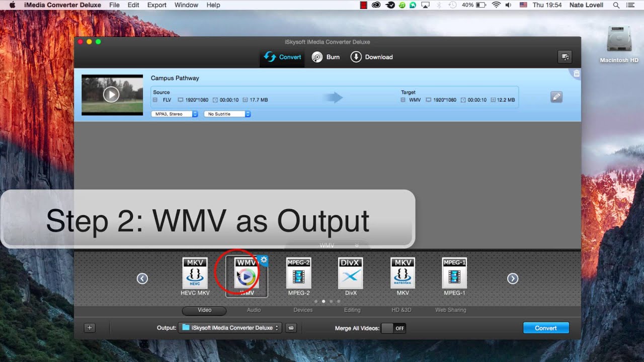Open the iMedia Converter Deluxe app menu

click(62, 5)
